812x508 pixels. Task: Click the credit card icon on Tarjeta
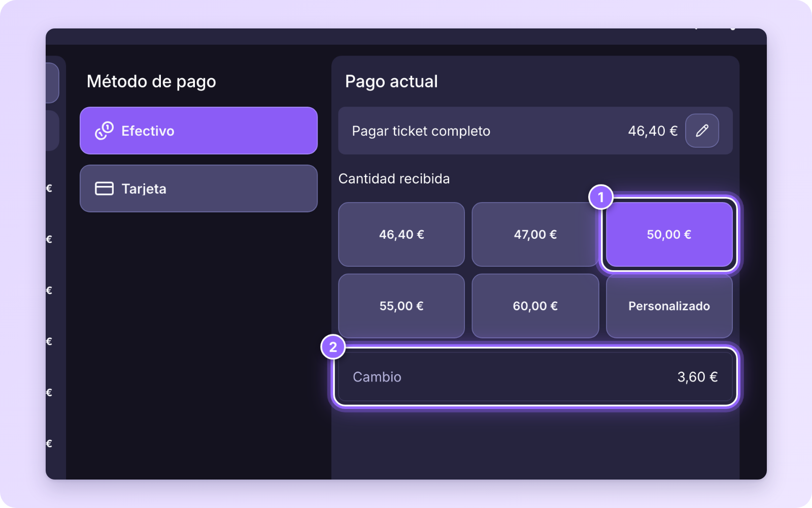[104, 188]
